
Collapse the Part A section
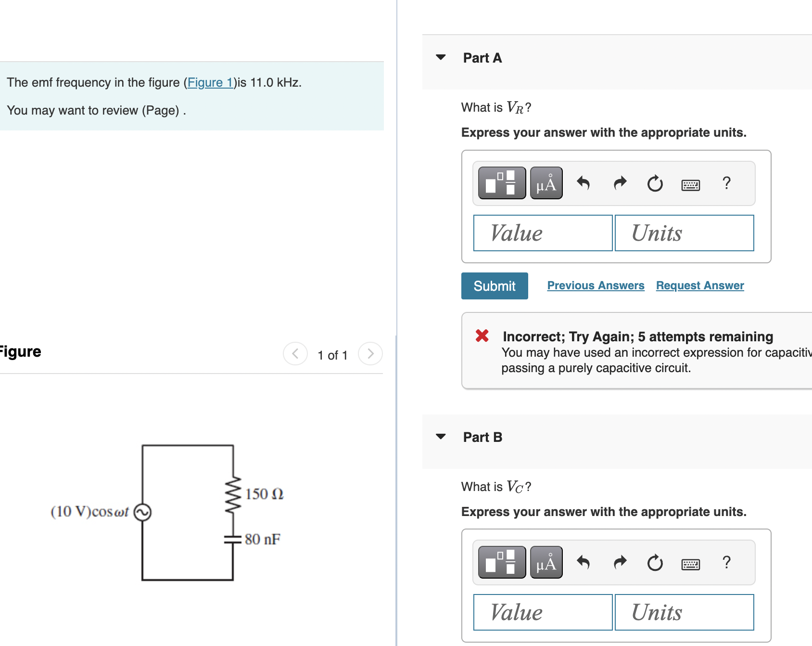point(441,58)
